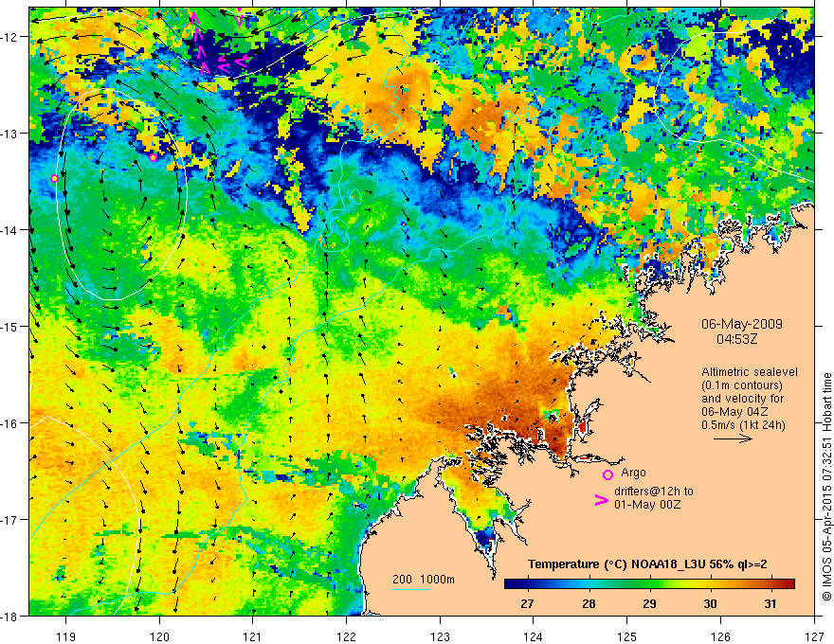Image resolution: width=834 pixels, height=644 pixels.
Task: Click the 200 1000m depth label
Action: (x=424, y=580)
